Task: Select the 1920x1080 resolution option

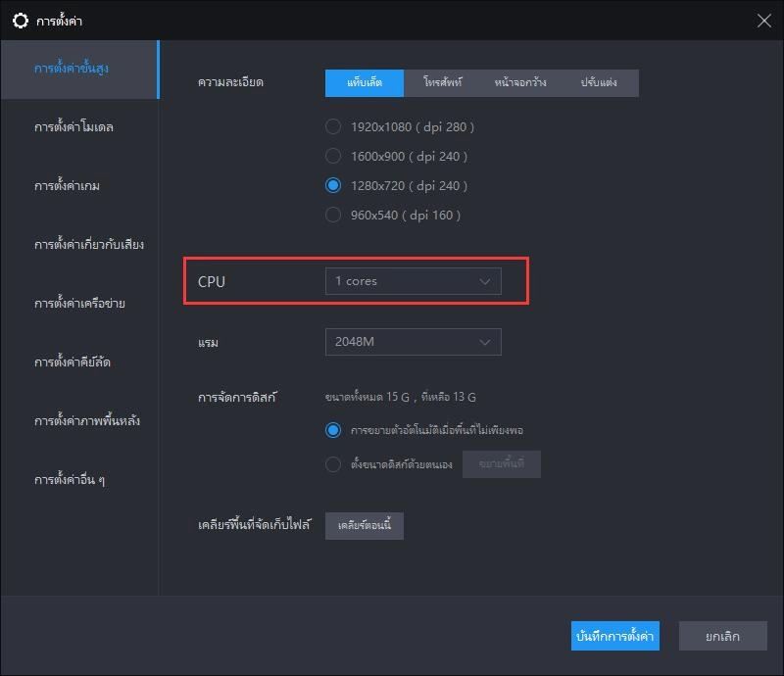Action: (x=333, y=126)
